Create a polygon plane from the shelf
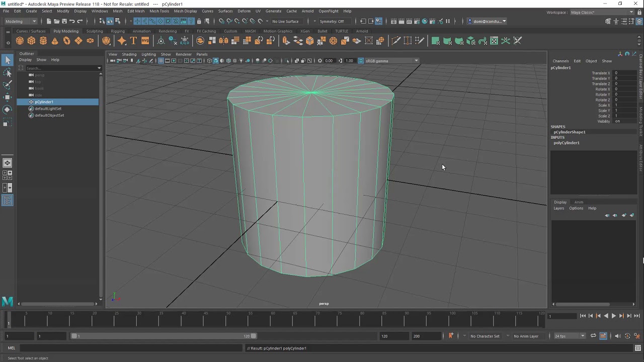This screenshot has height=362, width=644. [x=78, y=41]
